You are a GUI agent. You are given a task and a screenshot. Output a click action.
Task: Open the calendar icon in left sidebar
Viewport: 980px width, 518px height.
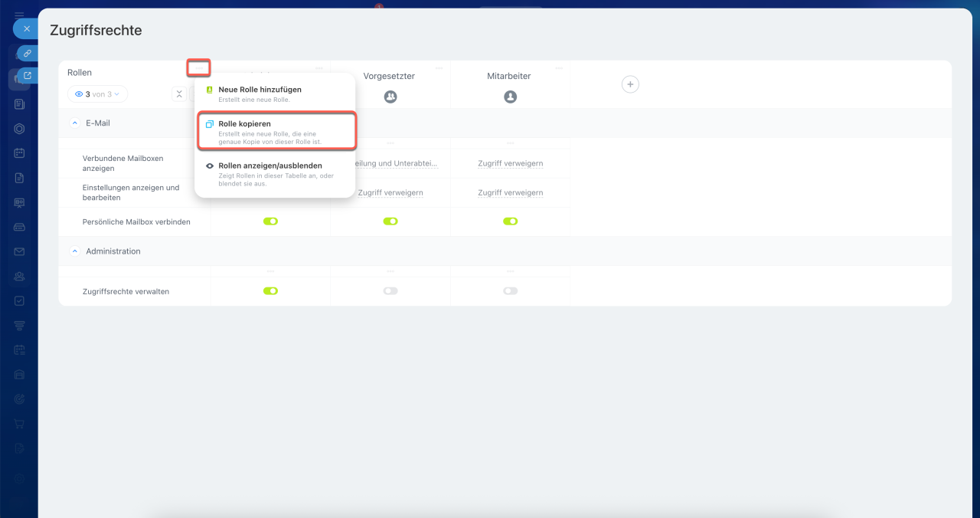[x=19, y=153]
